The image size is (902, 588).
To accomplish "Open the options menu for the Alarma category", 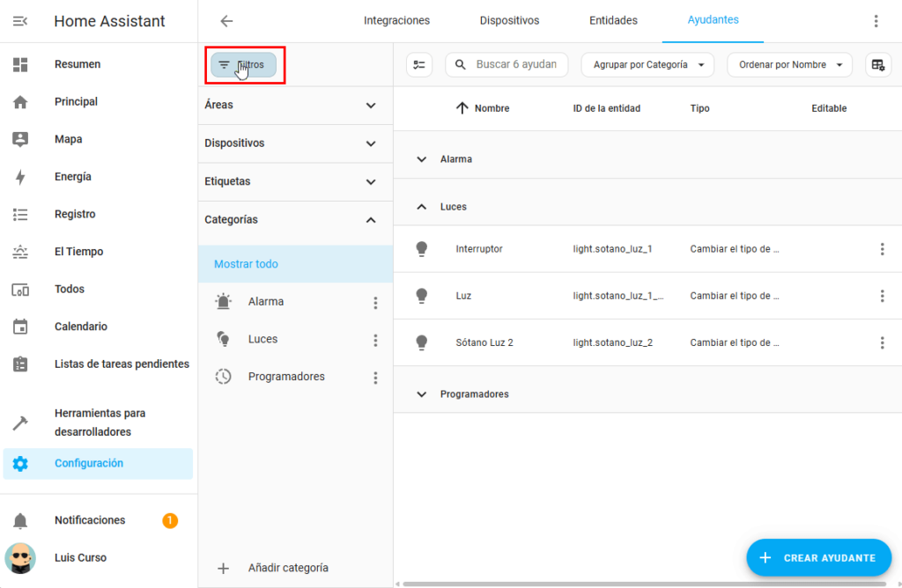I will (375, 302).
